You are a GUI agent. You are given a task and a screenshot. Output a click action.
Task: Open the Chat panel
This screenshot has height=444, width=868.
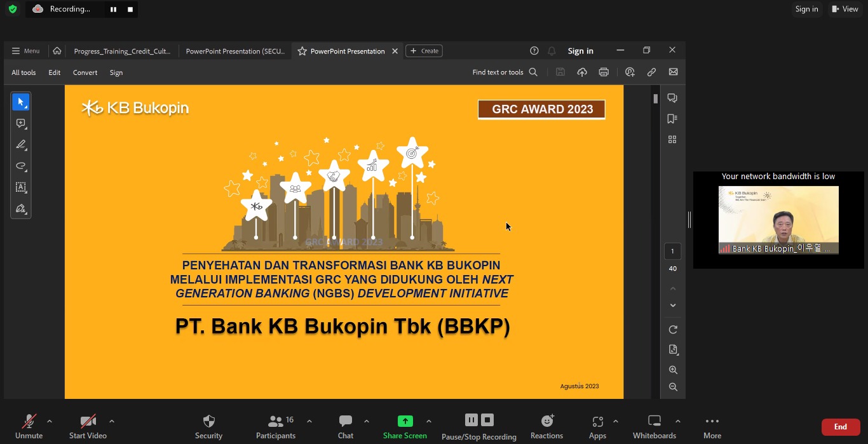pyautogui.click(x=346, y=426)
